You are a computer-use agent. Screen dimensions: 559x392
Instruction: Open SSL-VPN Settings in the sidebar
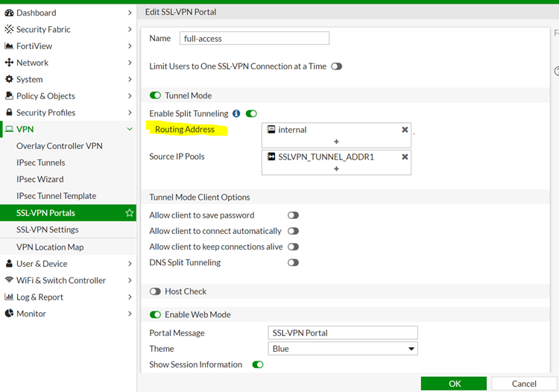coord(47,230)
